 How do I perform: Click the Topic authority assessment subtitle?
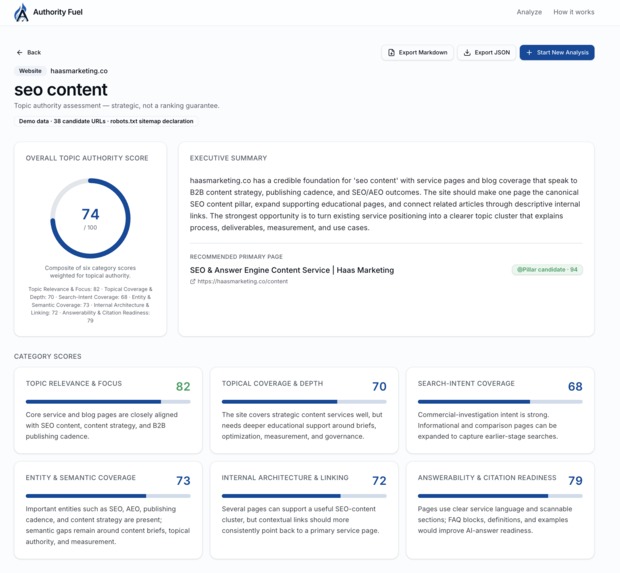pos(117,106)
